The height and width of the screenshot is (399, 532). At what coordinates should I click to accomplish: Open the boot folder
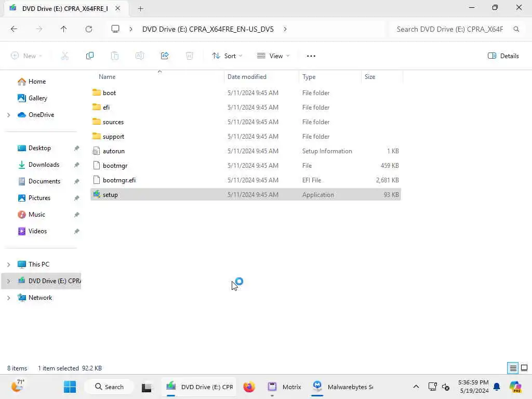109,92
